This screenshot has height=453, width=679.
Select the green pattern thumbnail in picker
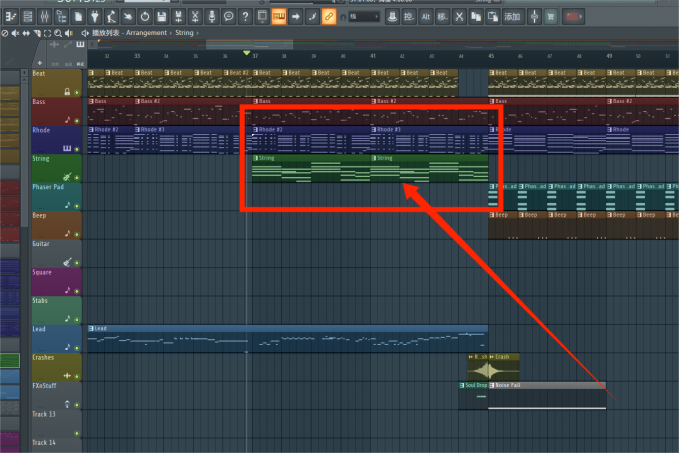coord(10,360)
